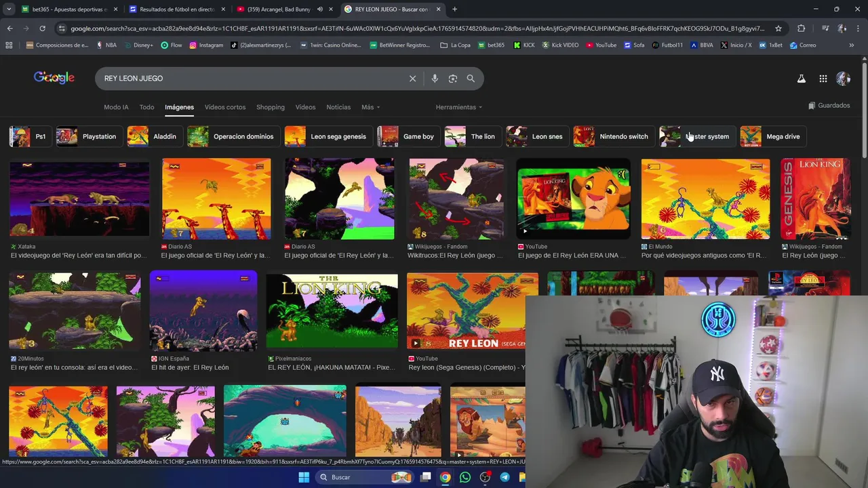
Task: Select the Shopping tab
Action: 270,107
